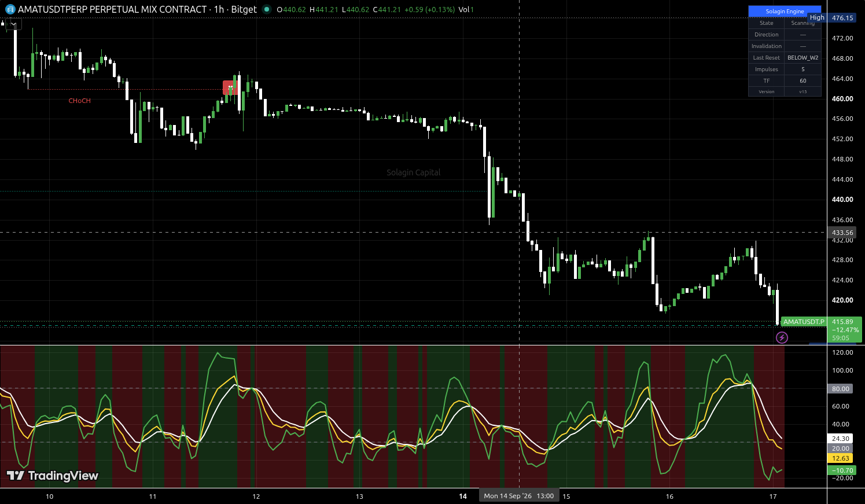Click the High 476.15 price label

(x=832, y=18)
